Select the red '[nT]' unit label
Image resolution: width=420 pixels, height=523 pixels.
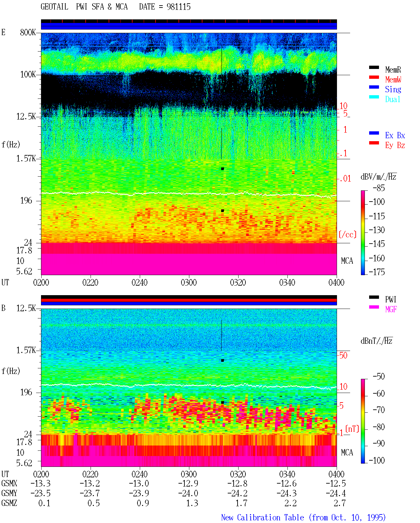(352, 429)
